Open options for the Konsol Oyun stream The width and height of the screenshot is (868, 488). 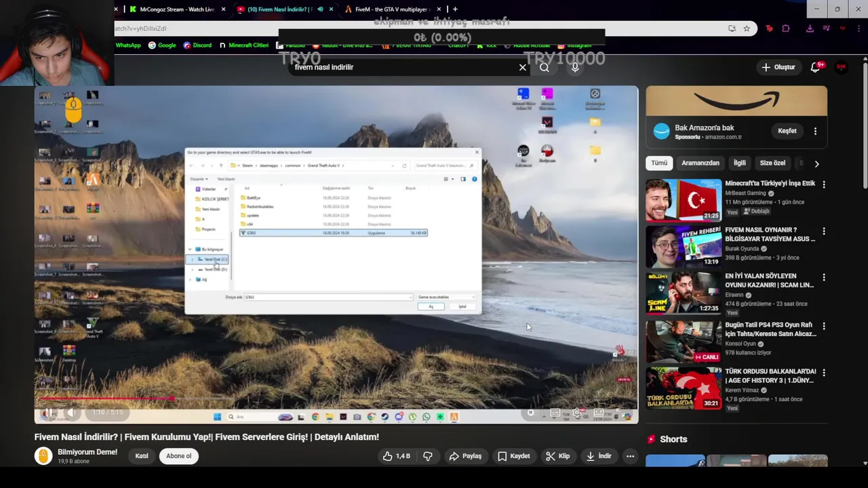[x=824, y=326]
